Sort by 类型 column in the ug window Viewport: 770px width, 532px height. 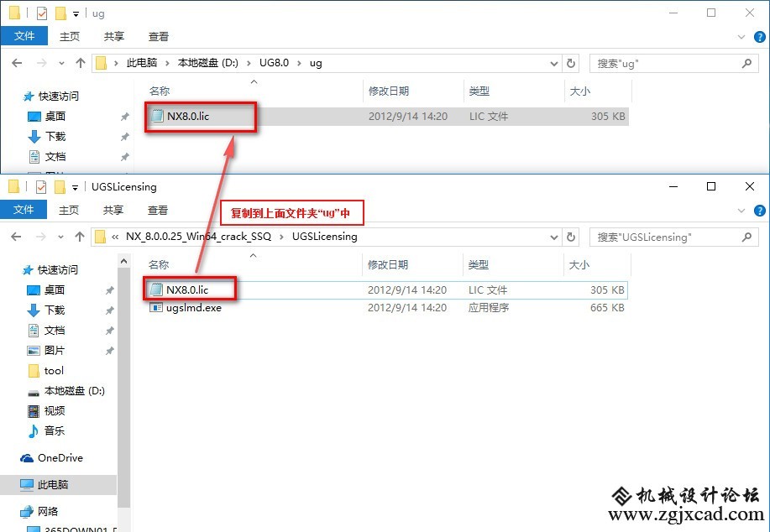coord(479,91)
